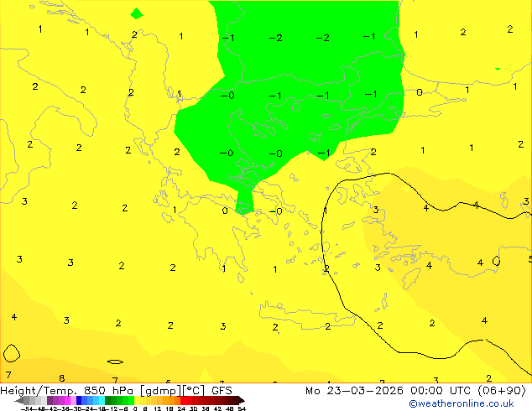Pick the pure red swatch in the legend

183,400
